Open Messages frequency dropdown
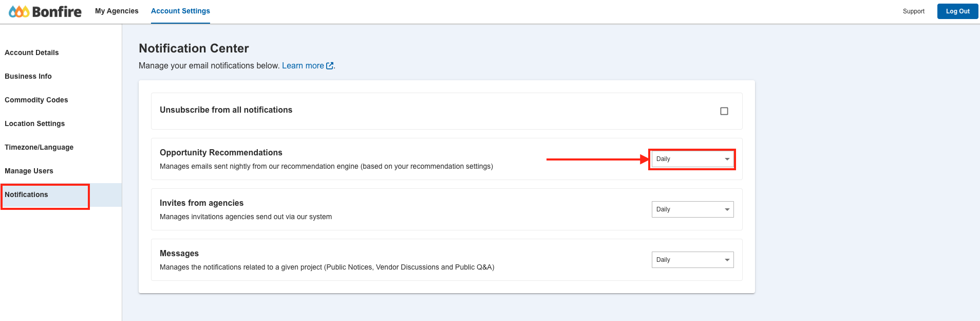The width and height of the screenshot is (980, 321). pyautogui.click(x=692, y=260)
